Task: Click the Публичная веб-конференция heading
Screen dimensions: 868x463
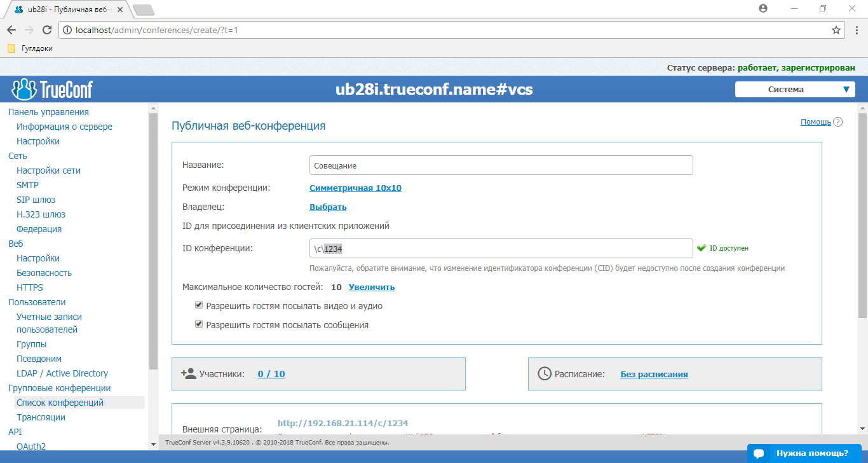Action: (248, 126)
